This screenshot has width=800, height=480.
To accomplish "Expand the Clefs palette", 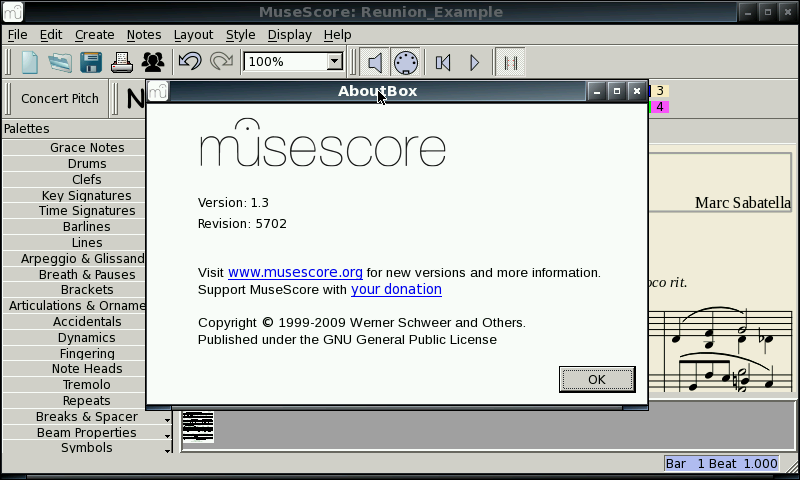I will click(74, 180).
